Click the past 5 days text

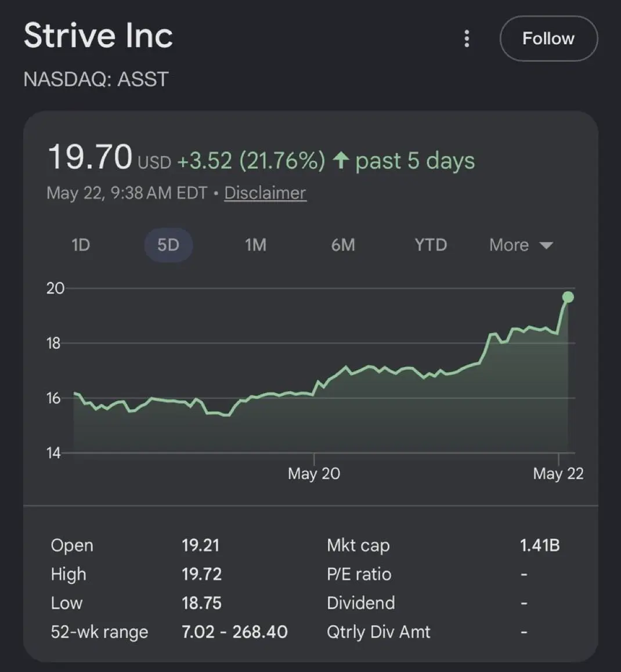pyautogui.click(x=416, y=161)
